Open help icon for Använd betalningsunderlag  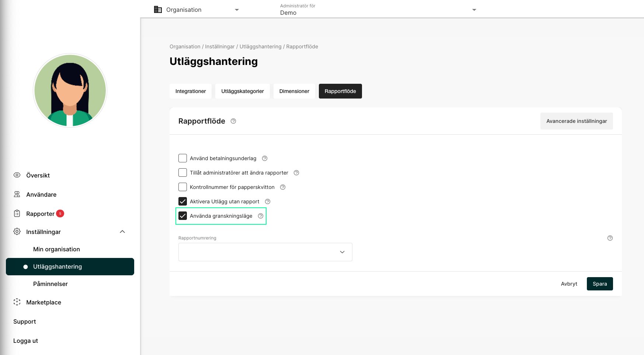coord(265,158)
